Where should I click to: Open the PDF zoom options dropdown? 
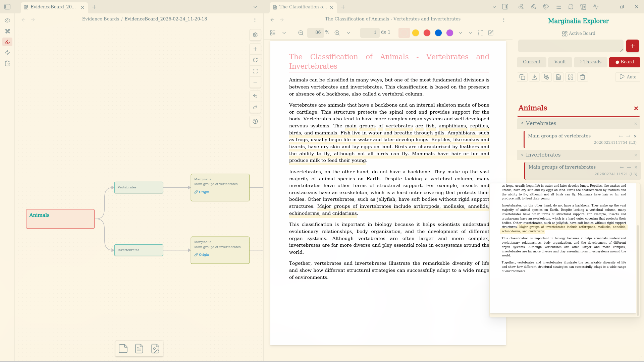(x=348, y=33)
